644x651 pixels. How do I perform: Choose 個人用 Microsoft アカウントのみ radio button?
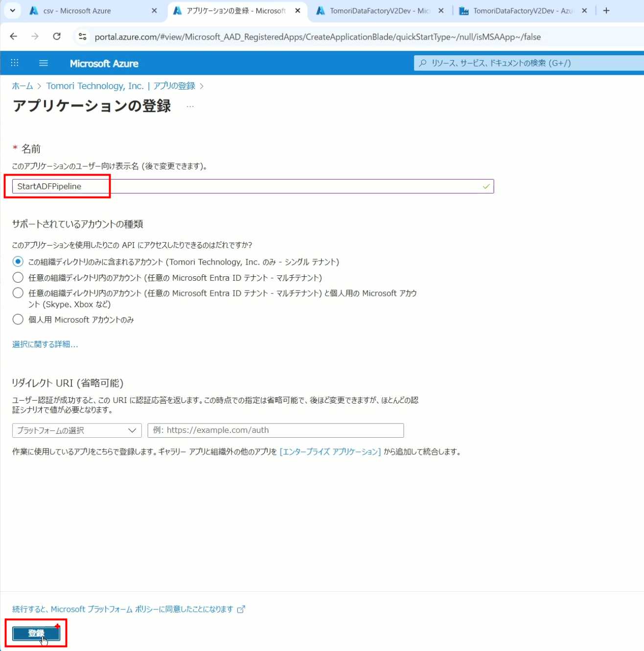pos(18,320)
